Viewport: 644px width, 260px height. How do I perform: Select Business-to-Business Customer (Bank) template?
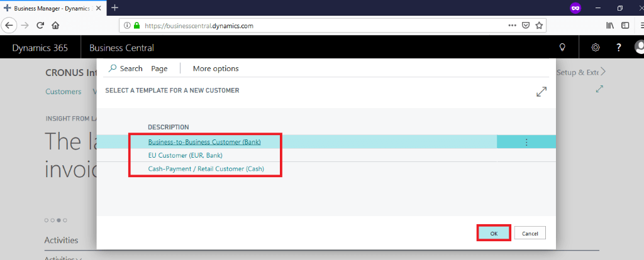(x=204, y=142)
